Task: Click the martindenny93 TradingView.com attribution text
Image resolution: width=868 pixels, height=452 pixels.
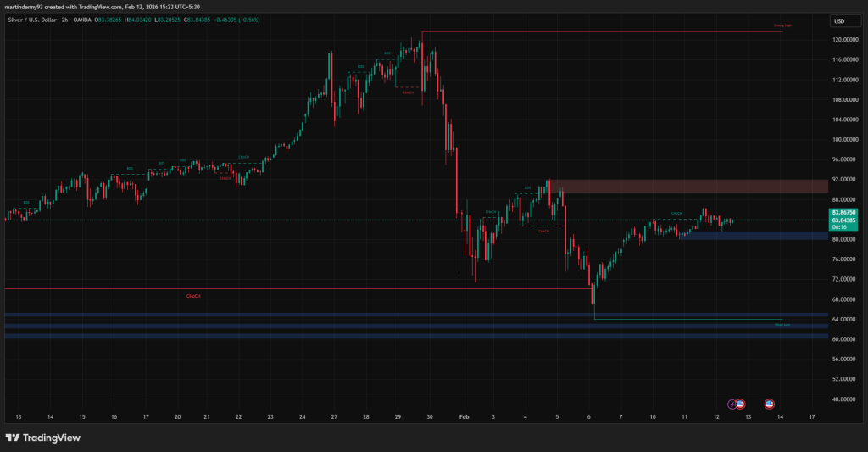Action: pos(102,7)
